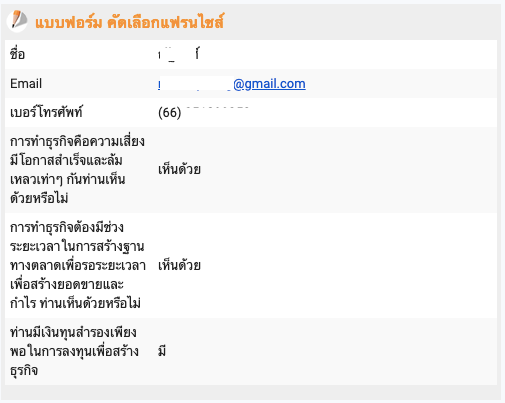Select the reserve funds question text
The height and width of the screenshot is (403, 505).
click(74, 351)
